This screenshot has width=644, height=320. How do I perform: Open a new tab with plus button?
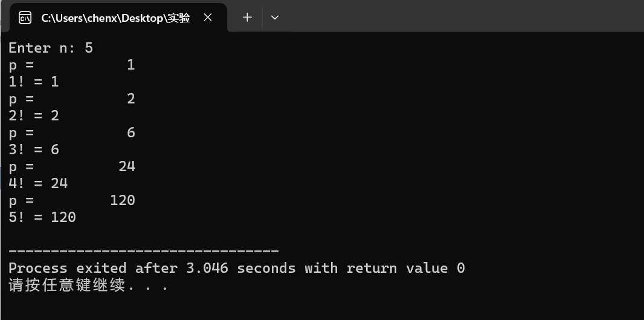(x=247, y=18)
